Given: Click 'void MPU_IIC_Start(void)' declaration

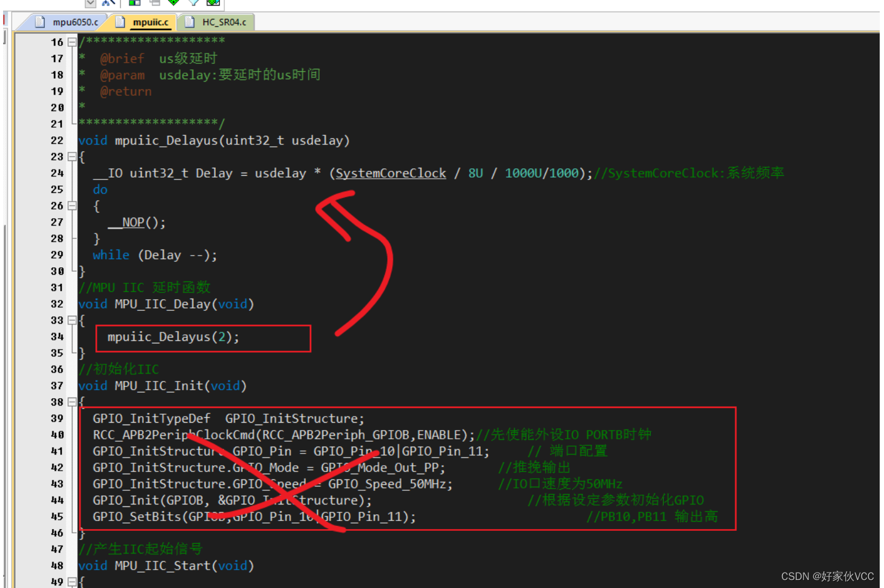Looking at the screenshot, I should [x=166, y=566].
